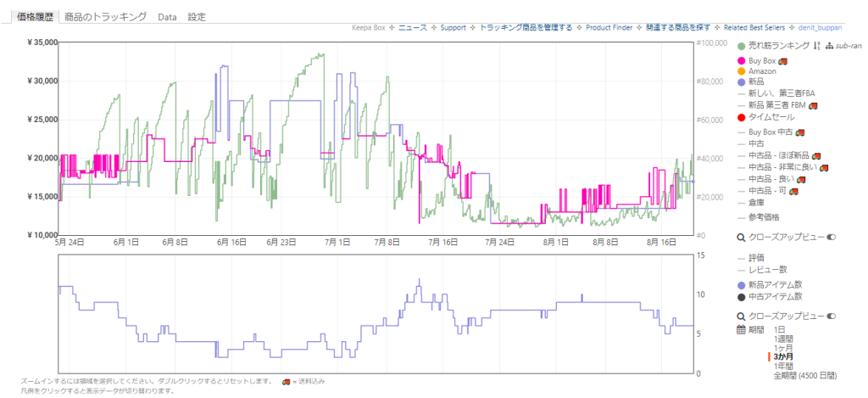
Task: Click the Buy Box shipping truck icon
Action: [x=783, y=61]
